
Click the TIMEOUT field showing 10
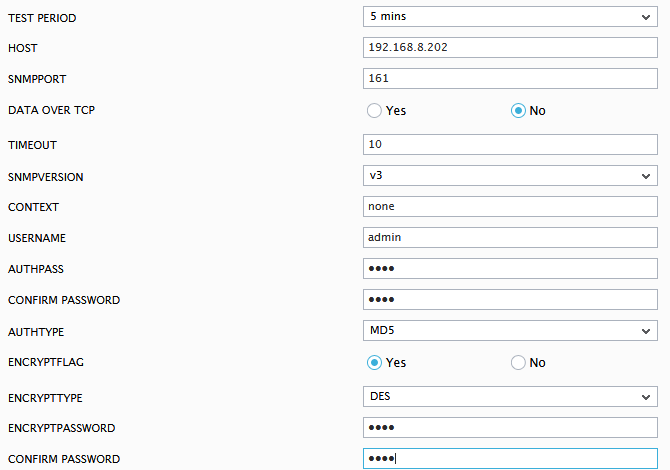coord(510,144)
